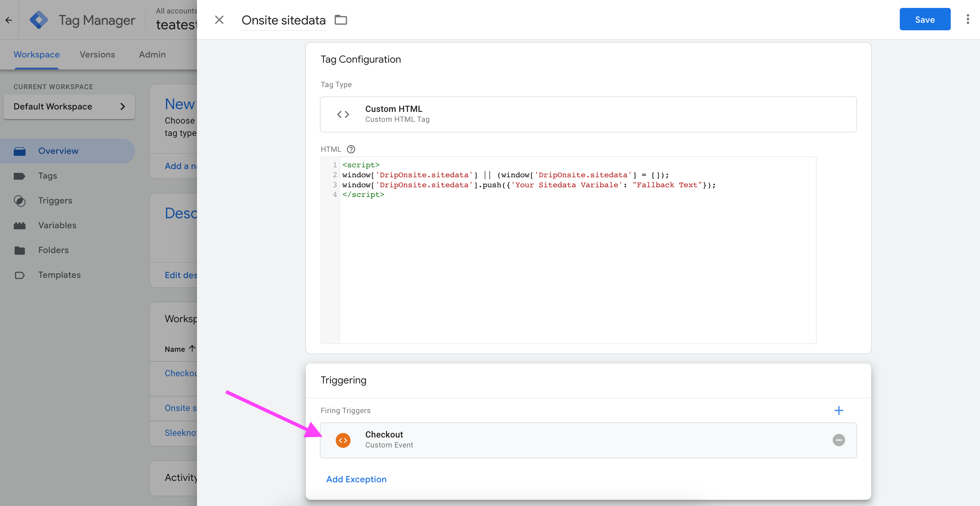Save the tag
This screenshot has width=980, height=506.
click(x=925, y=19)
